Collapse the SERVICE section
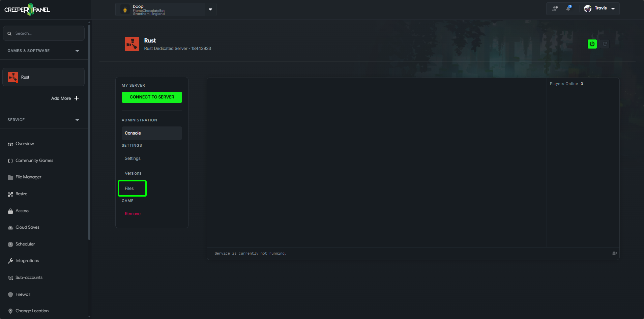The height and width of the screenshot is (319, 644). tap(77, 120)
